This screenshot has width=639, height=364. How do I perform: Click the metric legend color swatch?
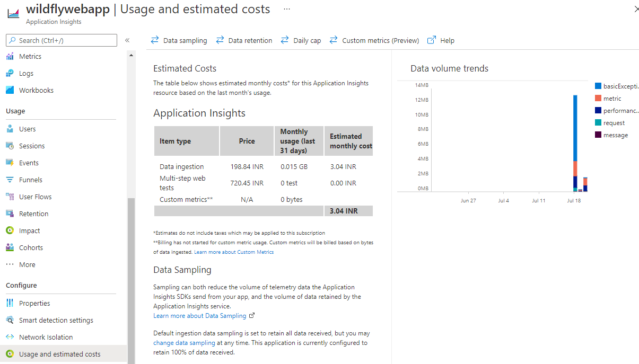tap(598, 98)
